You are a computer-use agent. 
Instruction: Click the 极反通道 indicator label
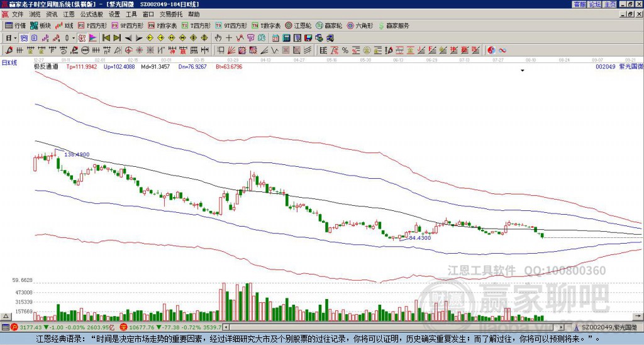(x=46, y=67)
